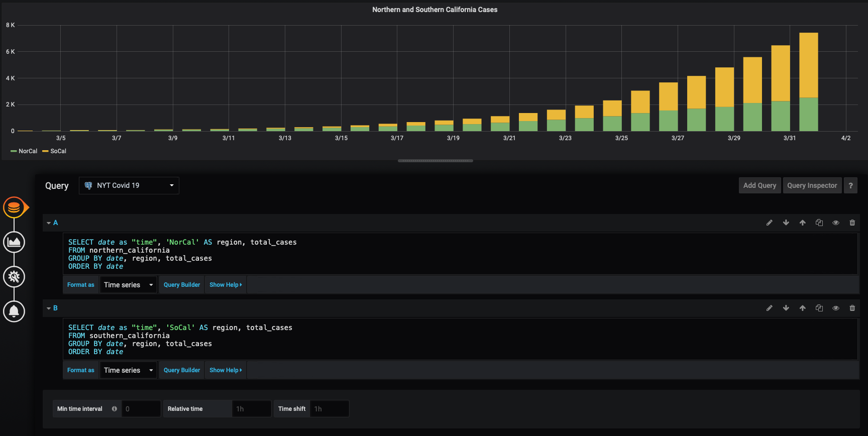Toggle NorCal series in legend

28,151
